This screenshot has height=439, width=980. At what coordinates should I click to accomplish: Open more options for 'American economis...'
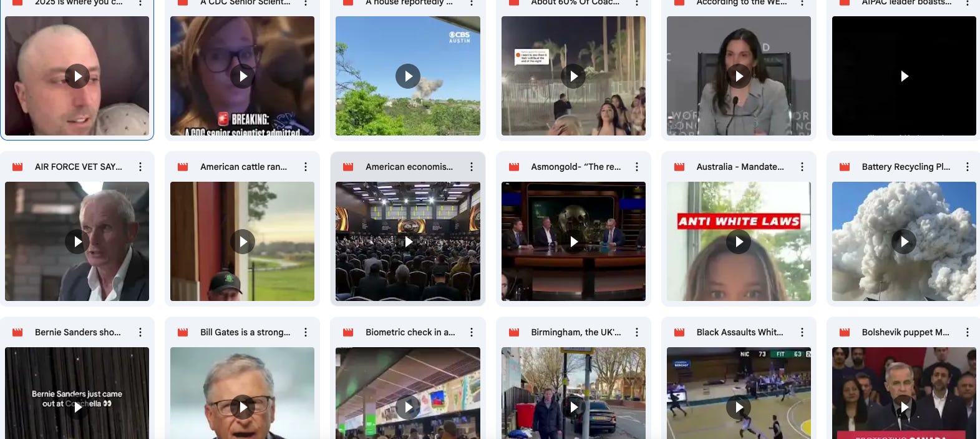point(472,167)
